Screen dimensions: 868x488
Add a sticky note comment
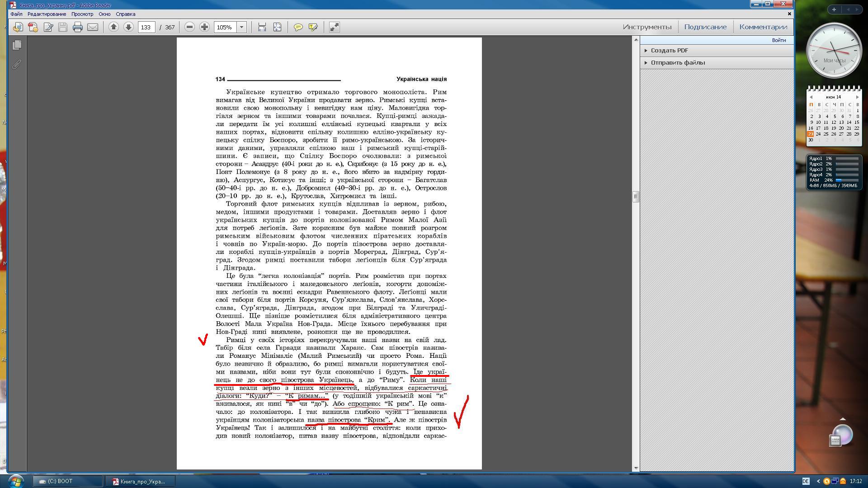[298, 27]
